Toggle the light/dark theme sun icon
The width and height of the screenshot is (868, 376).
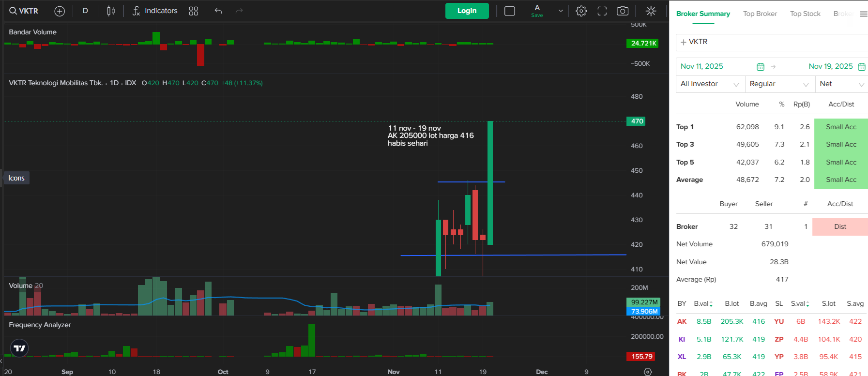[651, 11]
